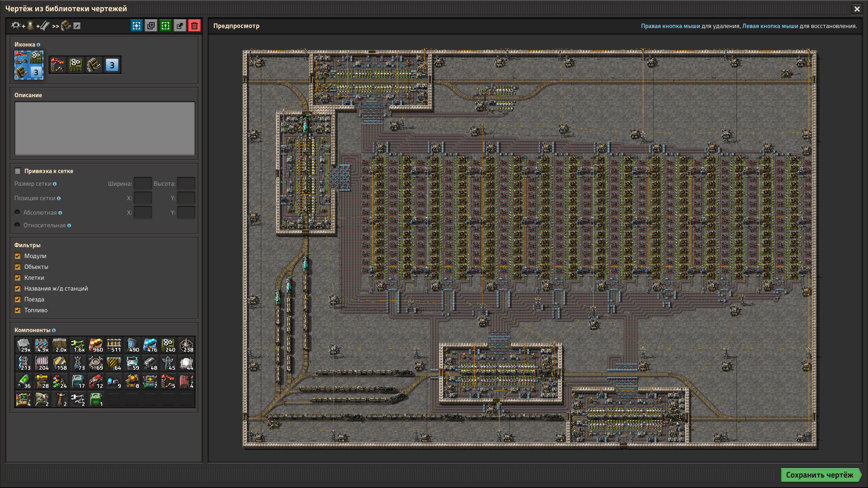
Task: Click the 12 red locomotive-like component
Action: pos(96,381)
